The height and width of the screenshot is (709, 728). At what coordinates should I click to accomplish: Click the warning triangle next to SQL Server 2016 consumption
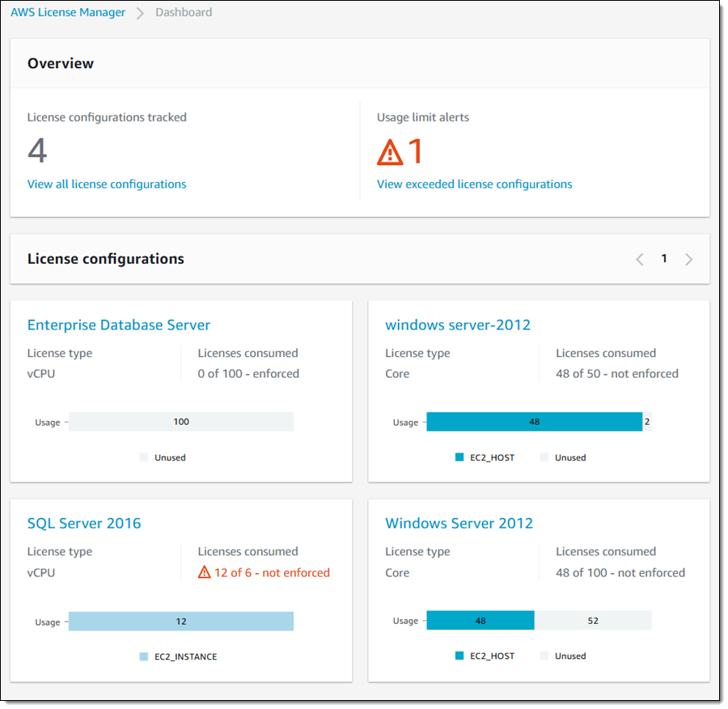(x=204, y=572)
